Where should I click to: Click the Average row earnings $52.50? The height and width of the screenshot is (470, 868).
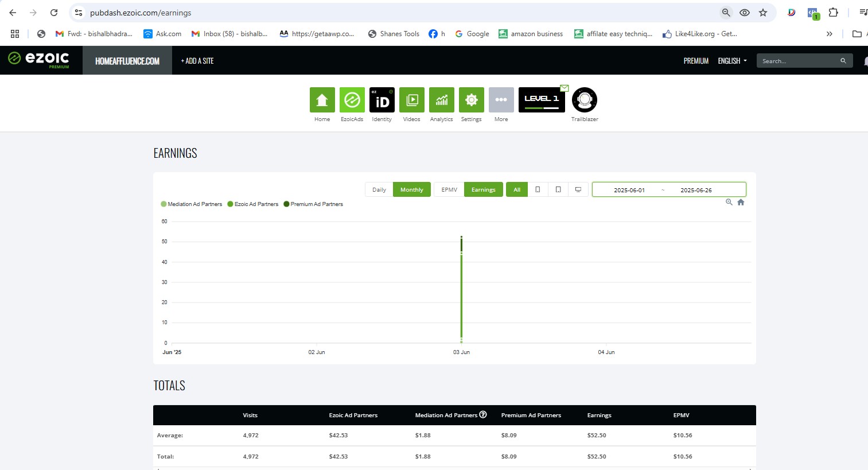[597, 435]
